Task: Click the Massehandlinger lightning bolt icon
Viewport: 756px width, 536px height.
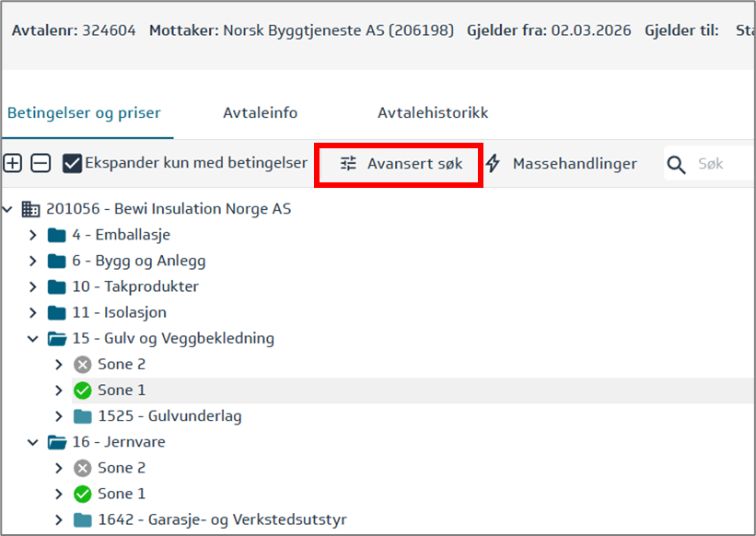Action: click(494, 164)
